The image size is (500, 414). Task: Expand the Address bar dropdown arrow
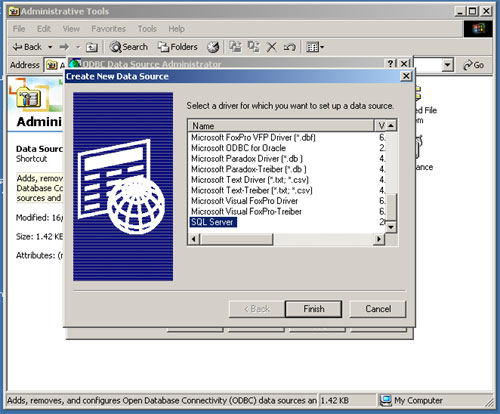447,65
